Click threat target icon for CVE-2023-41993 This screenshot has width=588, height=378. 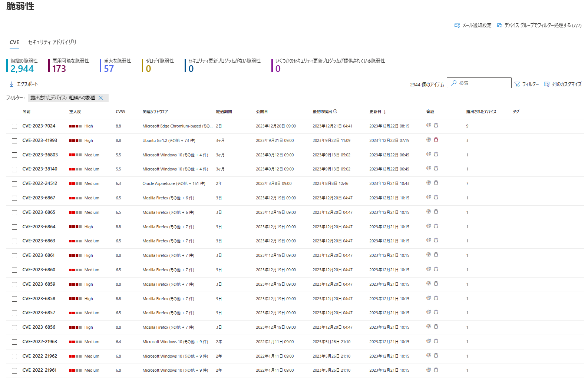click(x=429, y=140)
